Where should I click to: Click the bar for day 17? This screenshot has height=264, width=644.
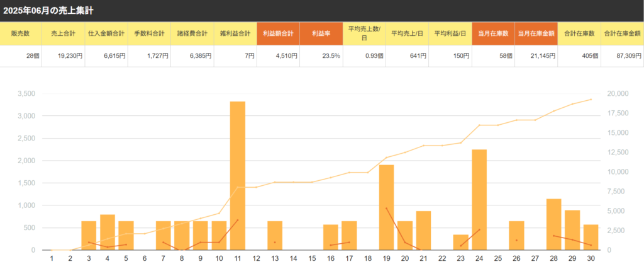tap(349, 236)
